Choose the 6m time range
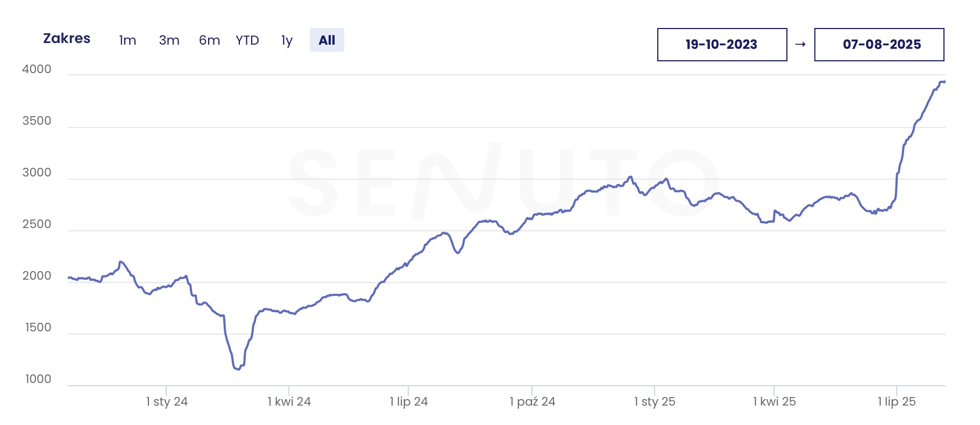The width and height of the screenshot is (980, 425). click(209, 40)
